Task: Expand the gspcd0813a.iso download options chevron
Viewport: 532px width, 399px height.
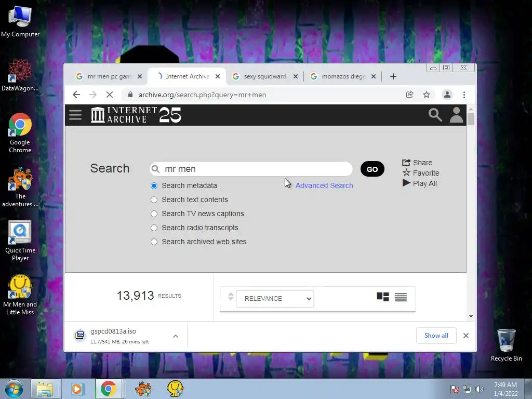Action: (176, 336)
